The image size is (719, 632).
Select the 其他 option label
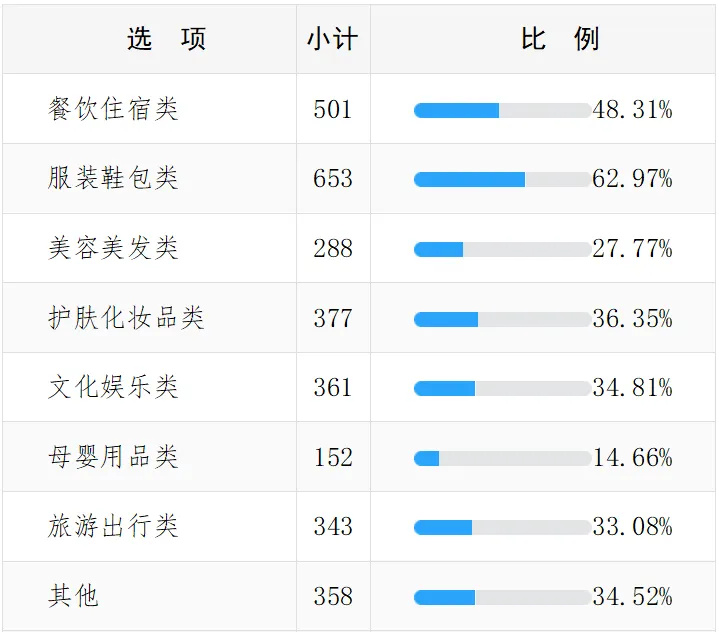(74, 596)
